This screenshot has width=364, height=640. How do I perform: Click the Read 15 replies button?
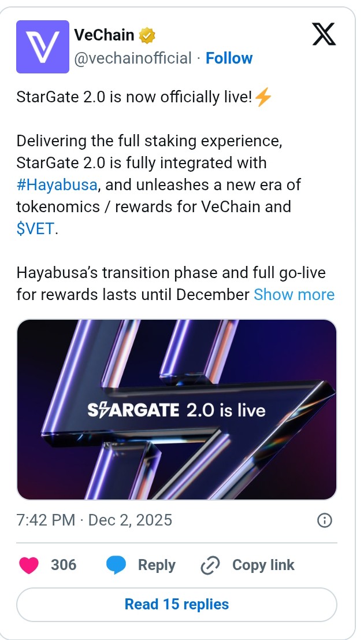pos(177,604)
